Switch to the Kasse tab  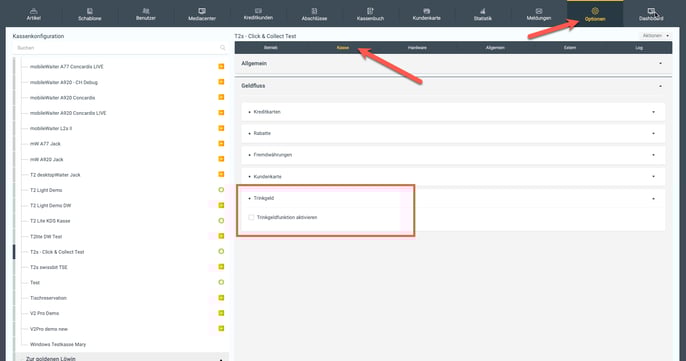pyautogui.click(x=343, y=48)
